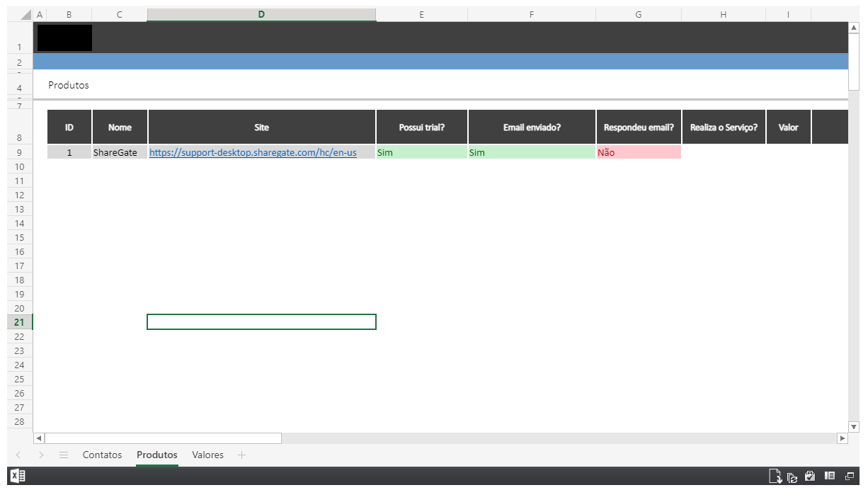Select row 28 header
Viewport: 868px width, 490px height.
point(19,421)
